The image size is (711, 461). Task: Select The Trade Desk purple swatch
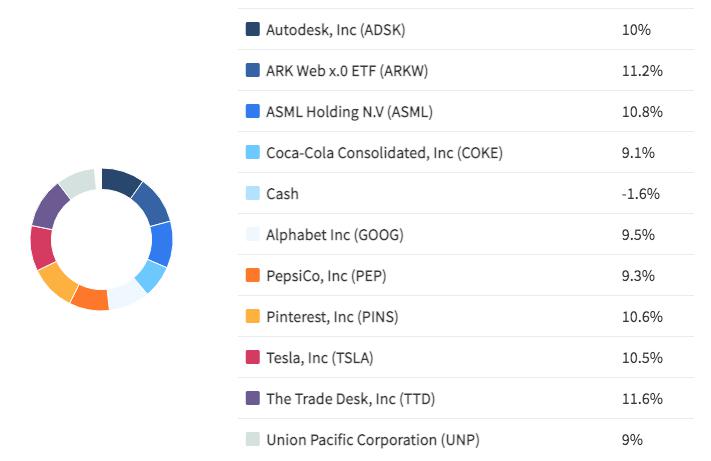coord(253,399)
